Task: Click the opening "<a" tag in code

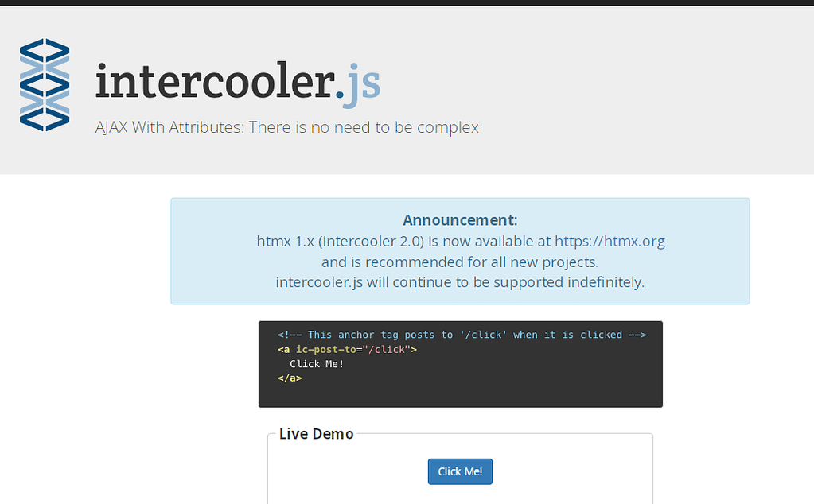Action: pyautogui.click(x=283, y=350)
